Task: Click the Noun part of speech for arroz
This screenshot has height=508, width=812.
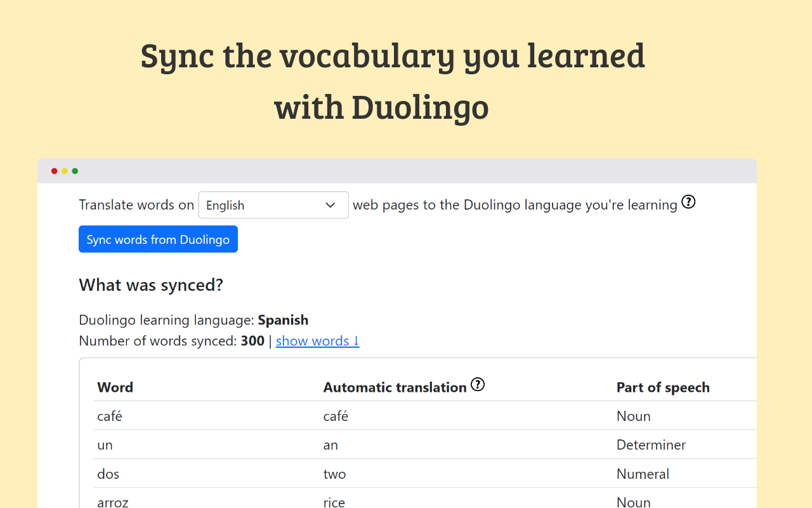Action: (x=633, y=502)
